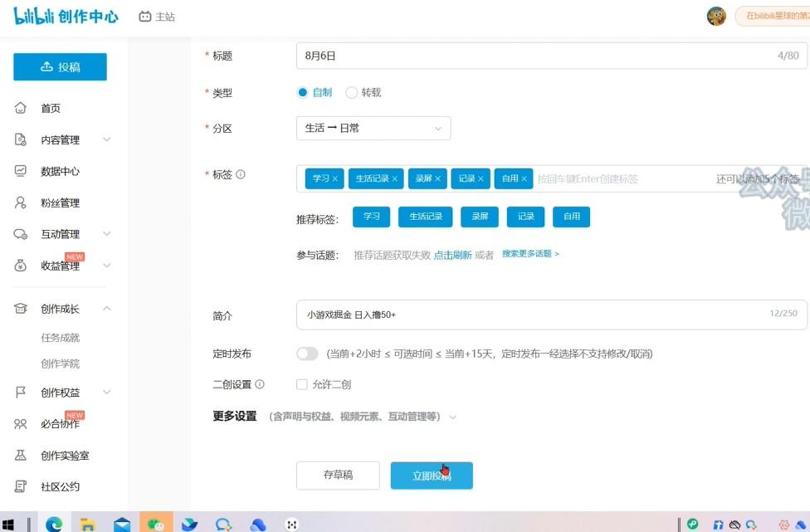
Task: Open the 主站 TV icon link
Action: tap(146, 17)
